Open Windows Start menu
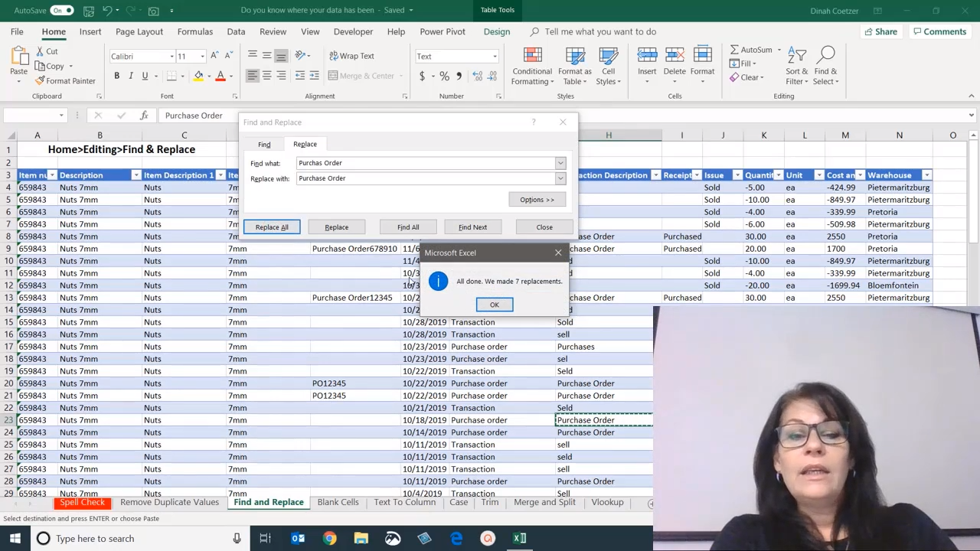The width and height of the screenshot is (980, 551). click(15, 538)
